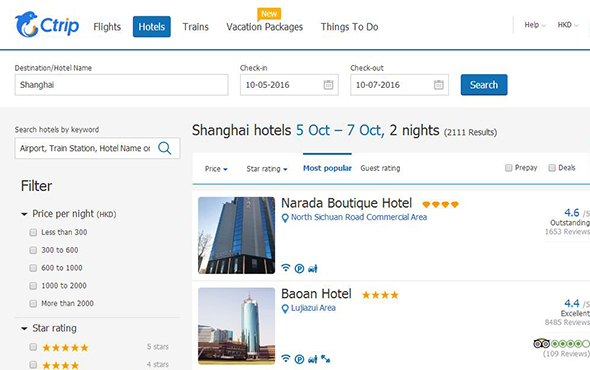Viewport: 590px width, 370px height.
Task: Open the check-in calendar icon
Action: pos(328,85)
